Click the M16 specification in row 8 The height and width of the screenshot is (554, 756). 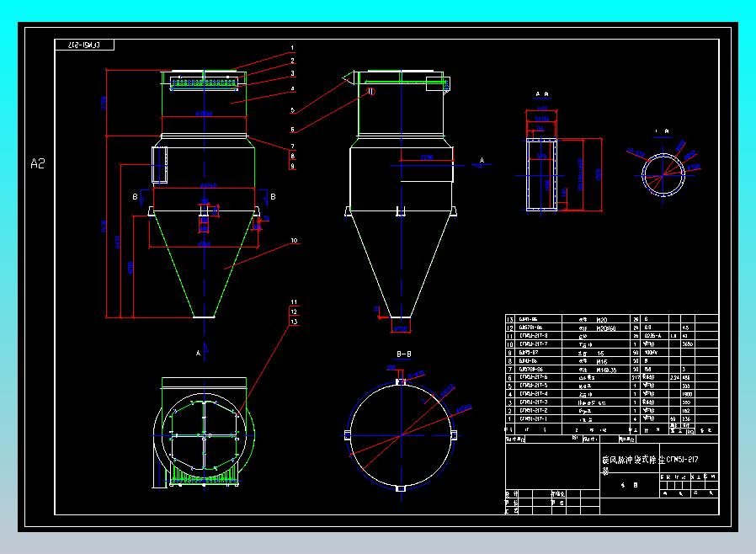coord(602,361)
